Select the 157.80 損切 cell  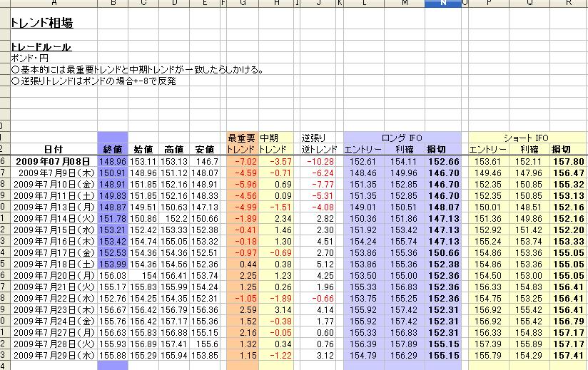tap(568, 162)
